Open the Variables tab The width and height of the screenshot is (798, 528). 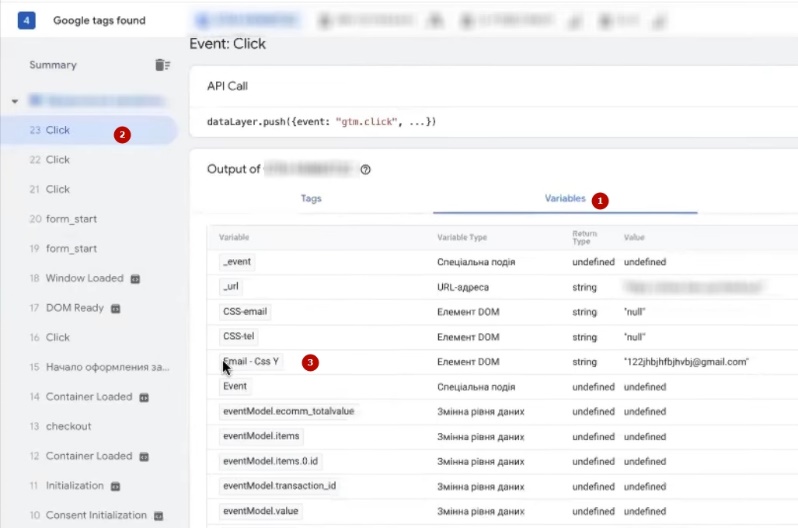[565, 199]
